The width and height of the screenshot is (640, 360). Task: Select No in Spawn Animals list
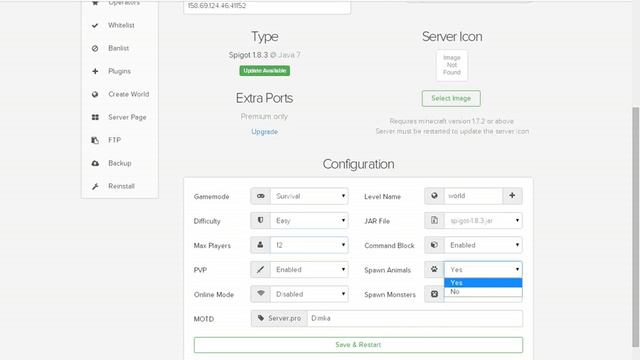click(x=483, y=292)
